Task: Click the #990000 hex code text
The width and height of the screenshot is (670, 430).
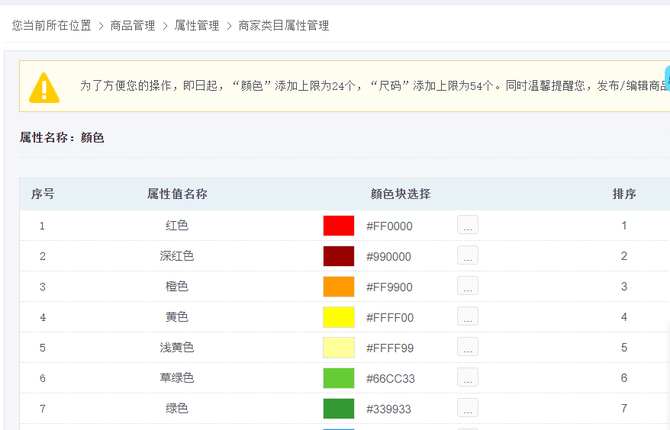Action: (389, 257)
